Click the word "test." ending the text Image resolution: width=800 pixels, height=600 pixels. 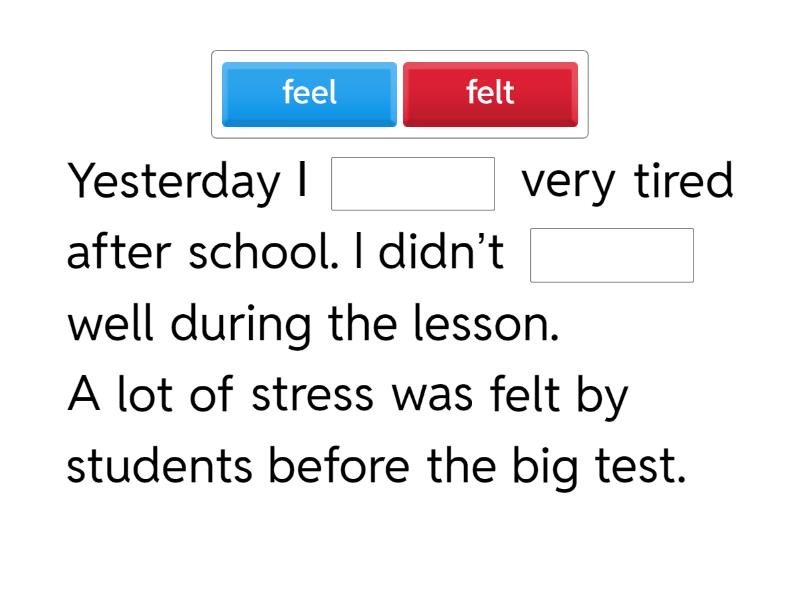(641, 467)
